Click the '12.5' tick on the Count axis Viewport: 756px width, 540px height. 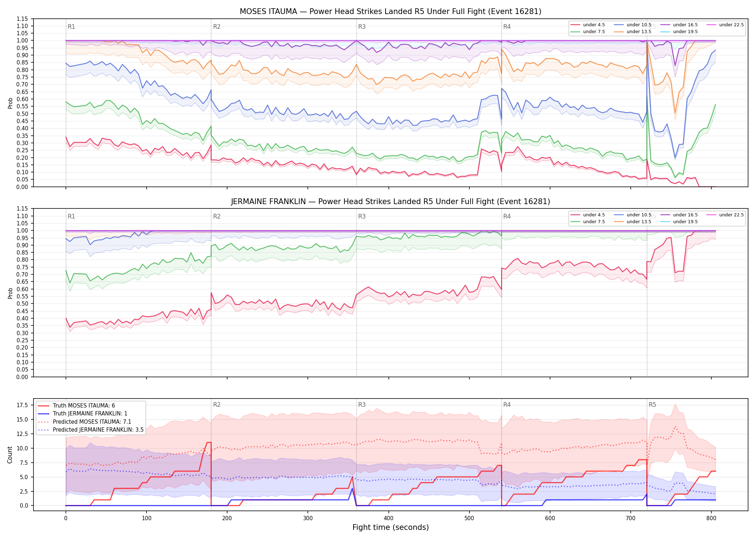click(x=22, y=434)
